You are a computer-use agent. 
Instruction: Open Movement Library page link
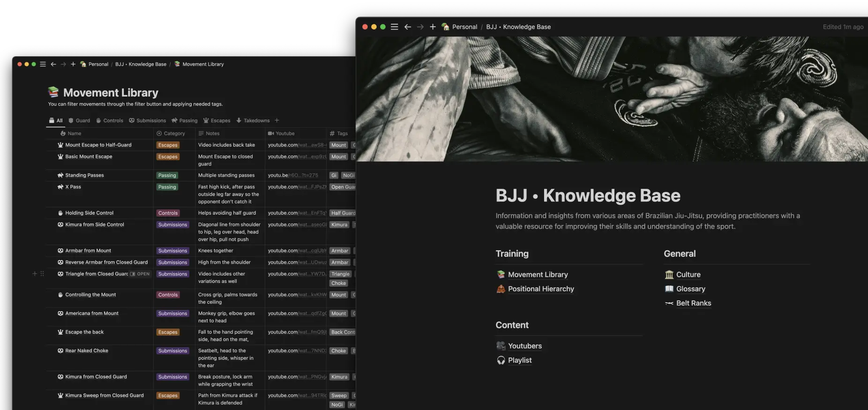(x=538, y=275)
